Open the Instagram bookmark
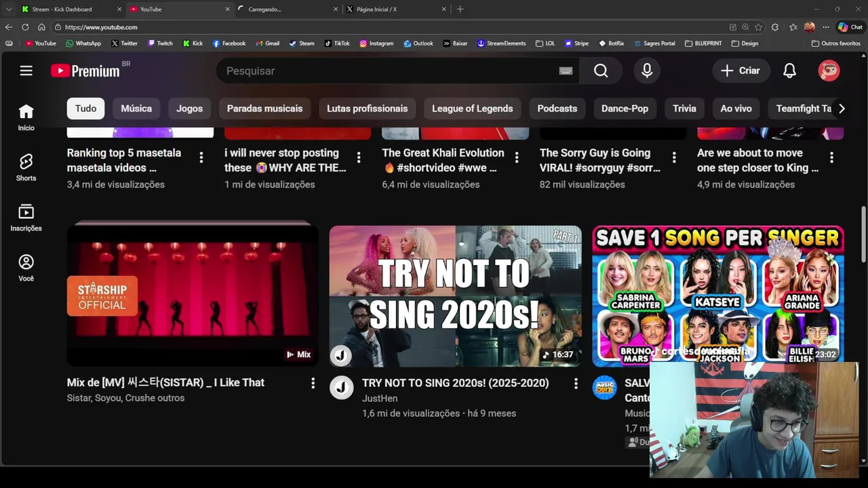 (376, 43)
